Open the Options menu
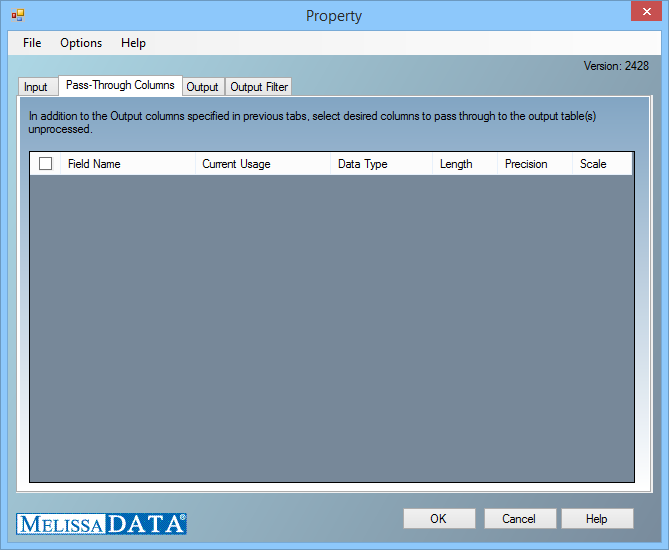 point(81,43)
